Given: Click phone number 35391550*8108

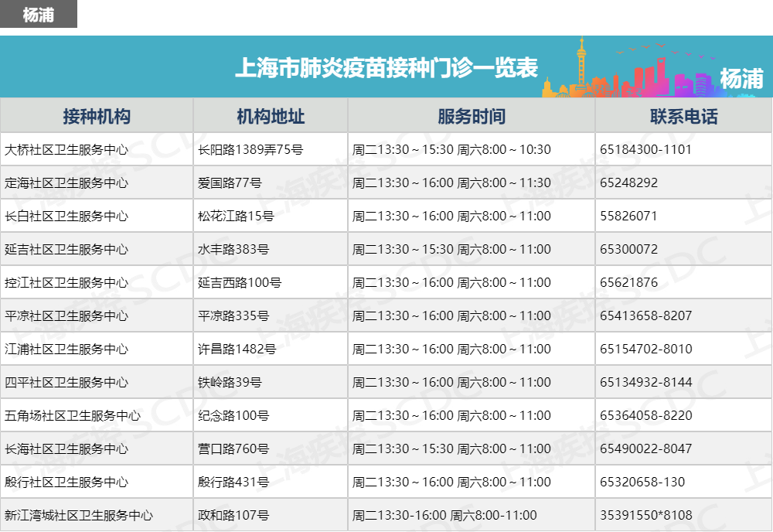Looking at the screenshot, I should (645, 515).
